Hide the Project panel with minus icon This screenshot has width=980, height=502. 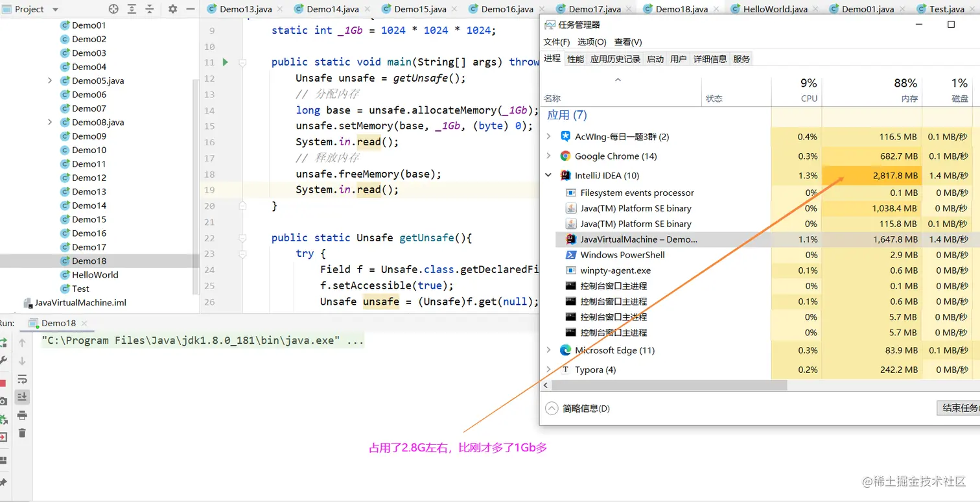coord(190,9)
